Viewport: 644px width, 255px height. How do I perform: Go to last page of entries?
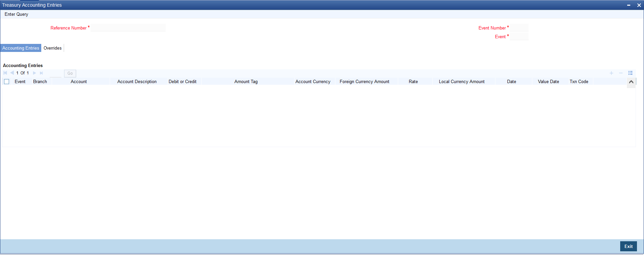[41, 73]
